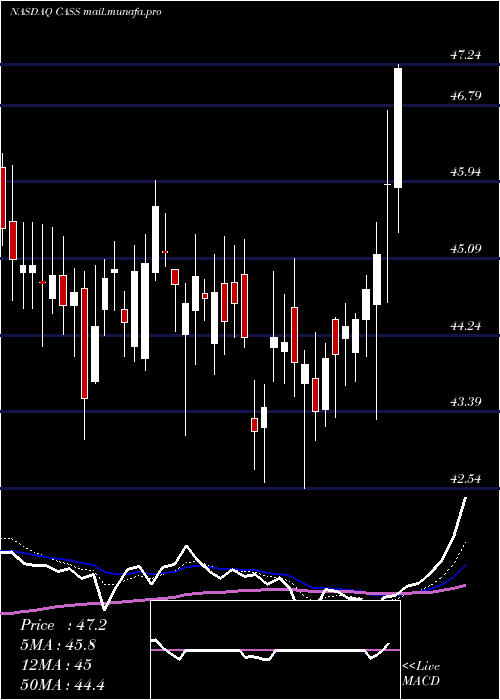Click the 46.79 price level label

point(466,95)
